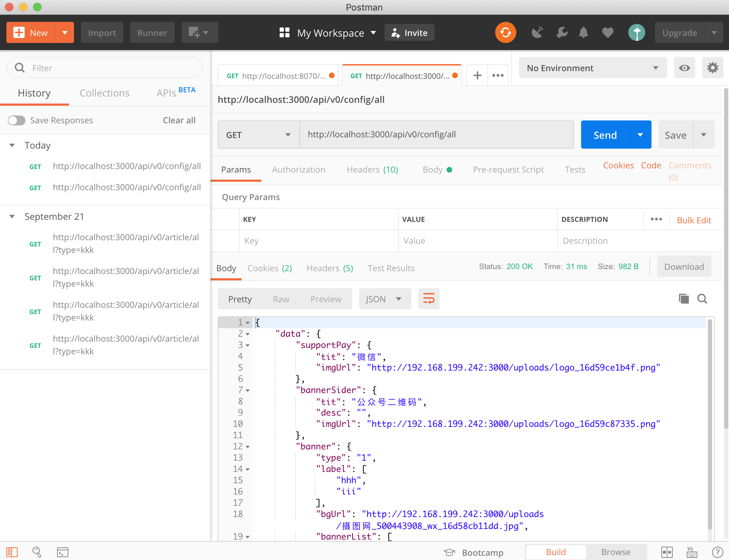Click the Send button
729x560 pixels.
tap(605, 135)
